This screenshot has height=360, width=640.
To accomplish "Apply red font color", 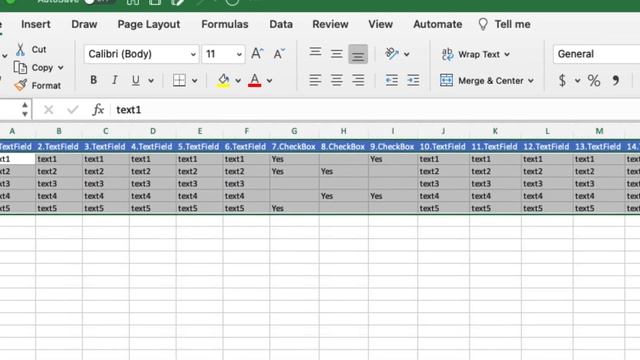I will pos(255,80).
